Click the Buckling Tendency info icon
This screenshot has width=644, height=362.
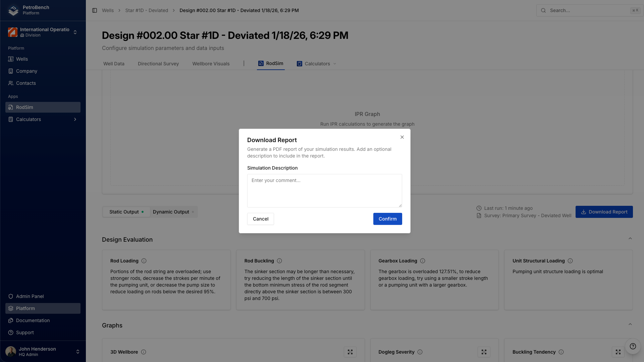coord(561,352)
